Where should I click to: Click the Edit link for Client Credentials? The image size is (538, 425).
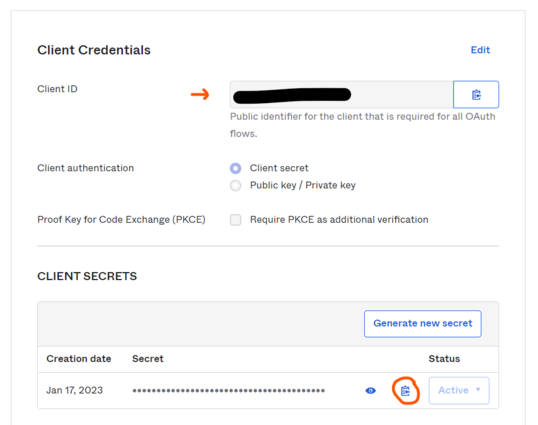[x=480, y=50]
